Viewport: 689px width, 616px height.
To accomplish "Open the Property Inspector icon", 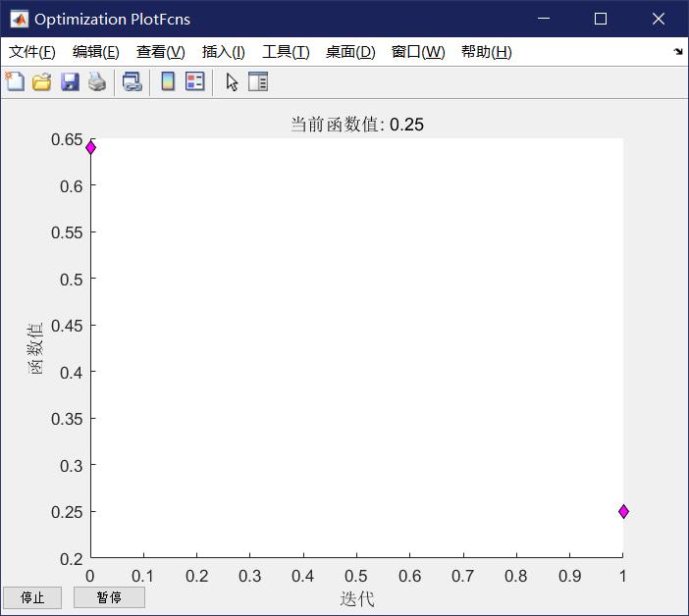I will pos(258,82).
